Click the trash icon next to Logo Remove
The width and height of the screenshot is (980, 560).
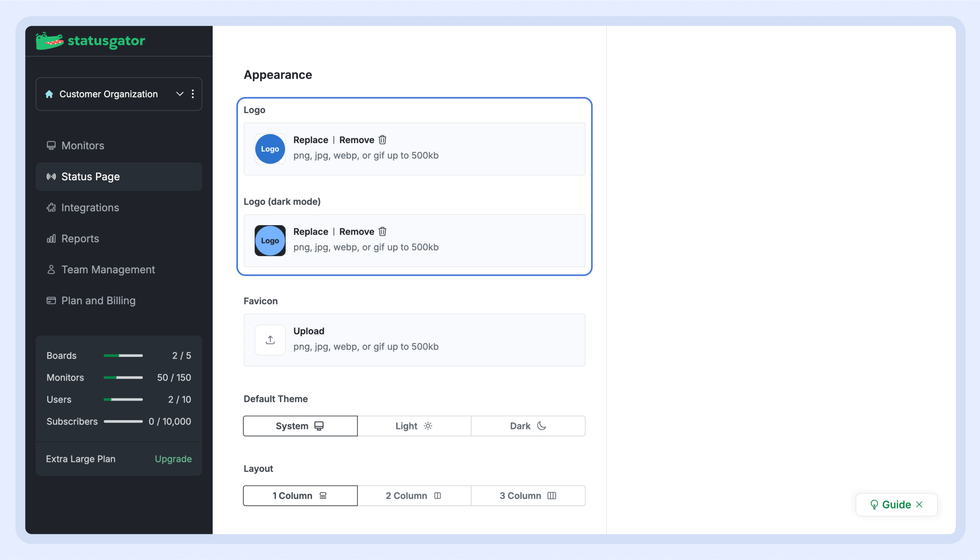[382, 140]
